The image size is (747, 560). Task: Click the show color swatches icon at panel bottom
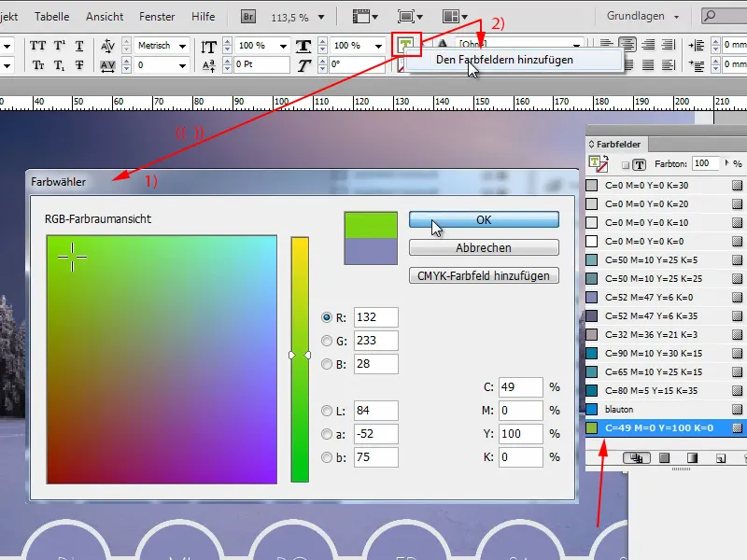[664, 458]
